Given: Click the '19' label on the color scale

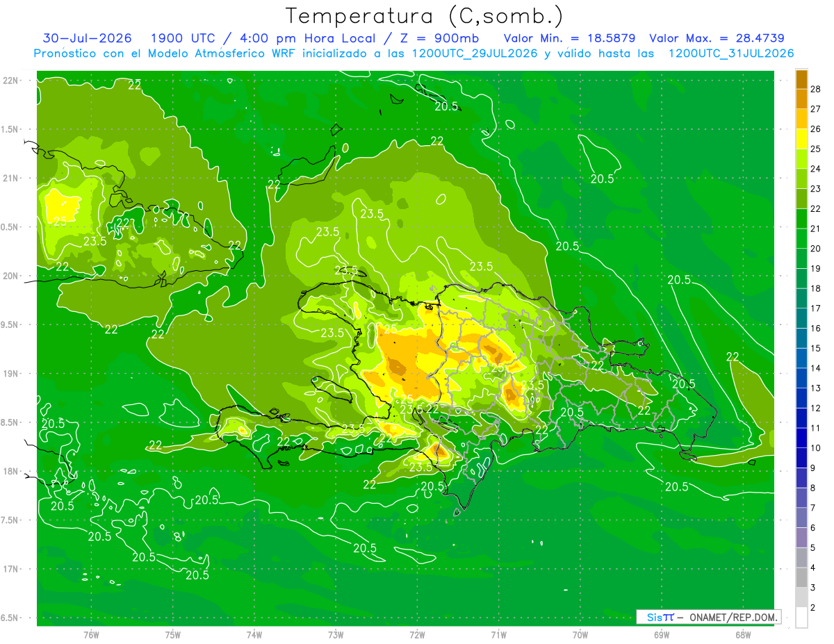Looking at the screenshot, I should 816,268.
